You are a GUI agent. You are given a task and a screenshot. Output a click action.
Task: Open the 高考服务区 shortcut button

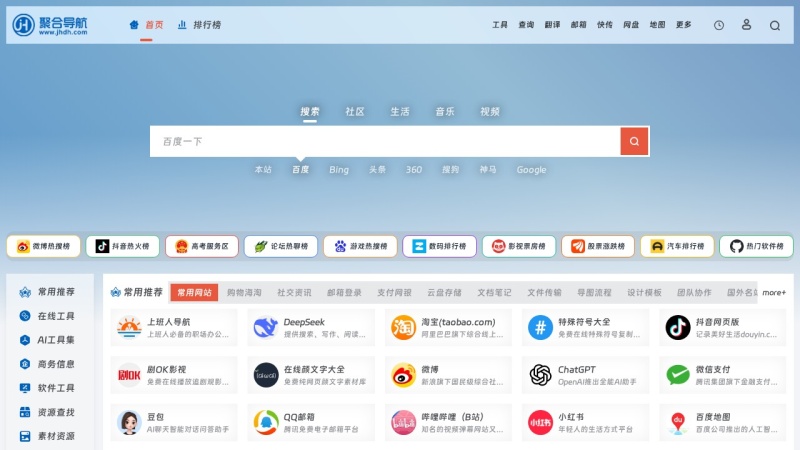click(x=202, y=246)
